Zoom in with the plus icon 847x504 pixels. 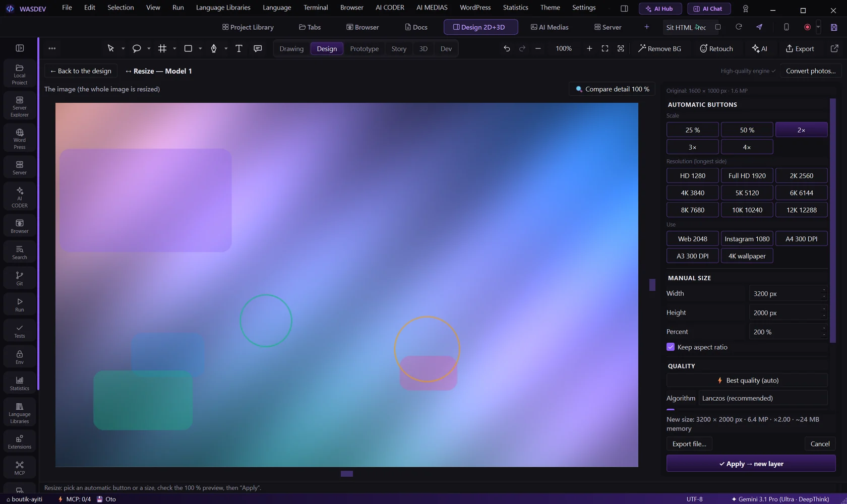(589, 48)
